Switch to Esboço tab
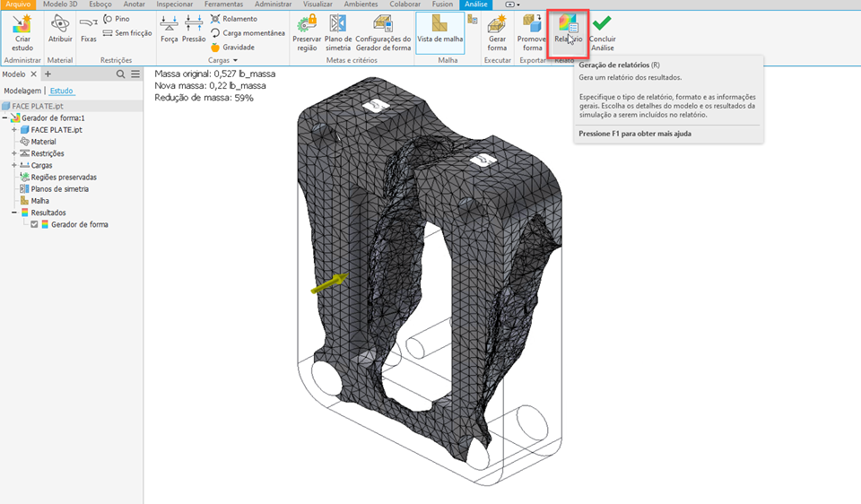 coord(100,4)
